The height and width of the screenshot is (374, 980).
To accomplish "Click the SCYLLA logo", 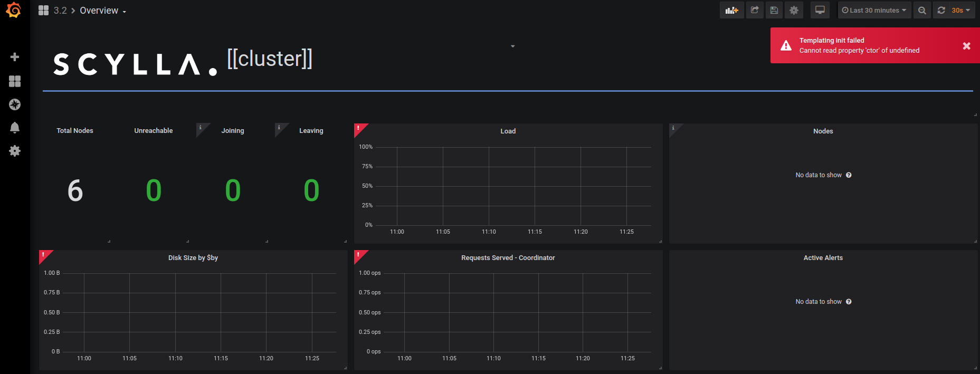I will (x=135, y=64).
